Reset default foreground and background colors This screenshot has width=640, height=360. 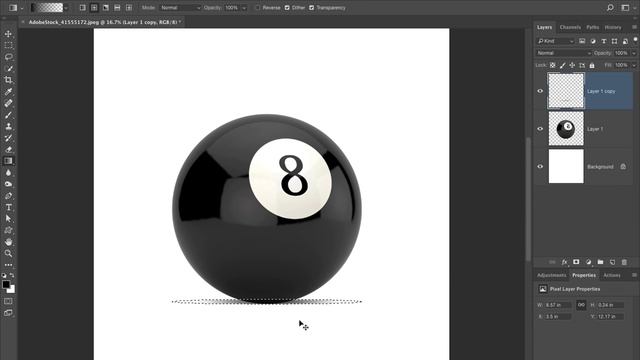tap(4, 276)
